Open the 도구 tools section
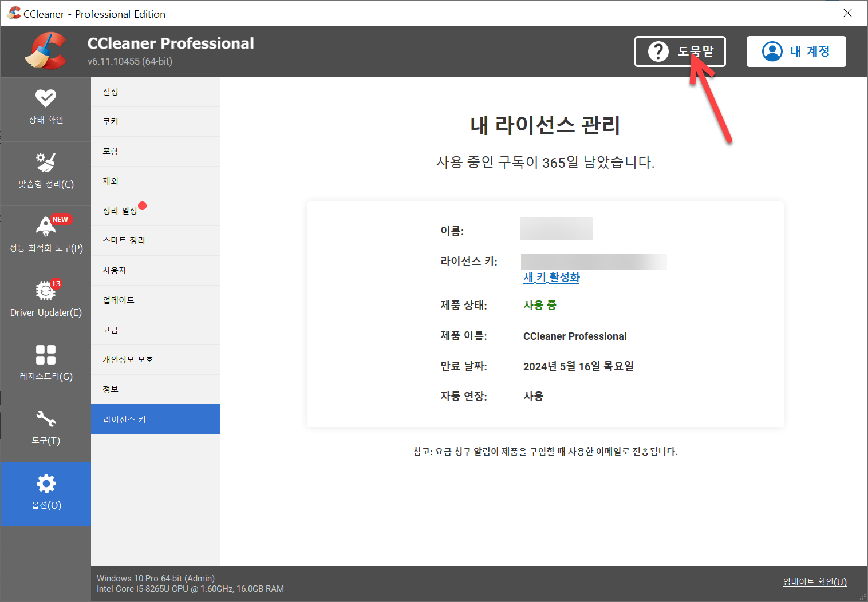 tap(46, 430)
